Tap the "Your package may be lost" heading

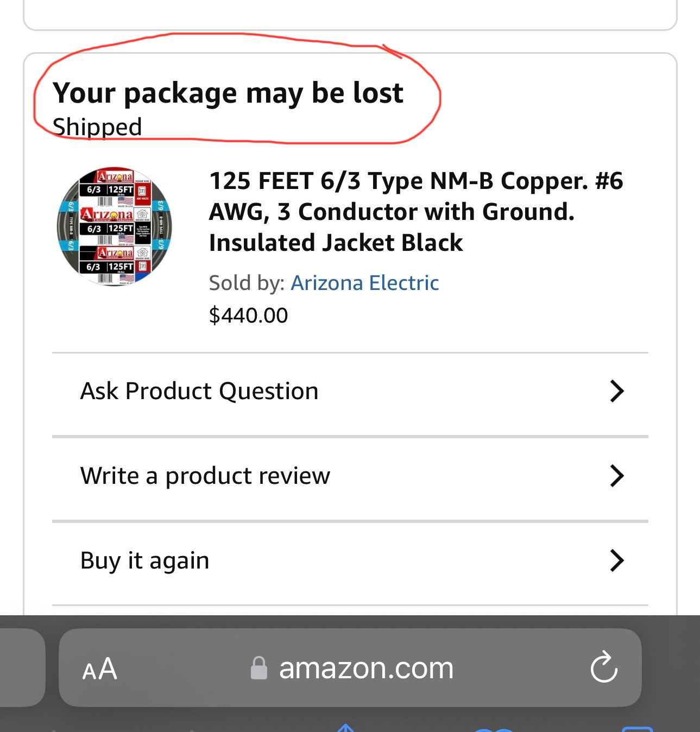[x=228, y=93]
